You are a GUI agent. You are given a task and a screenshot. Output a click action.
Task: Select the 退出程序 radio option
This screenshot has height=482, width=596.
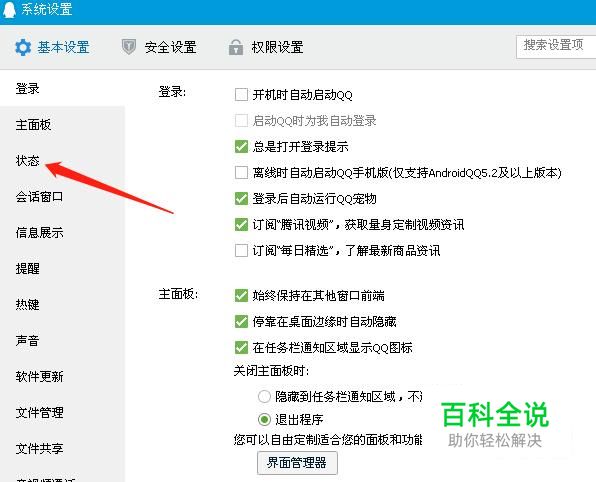264,420
